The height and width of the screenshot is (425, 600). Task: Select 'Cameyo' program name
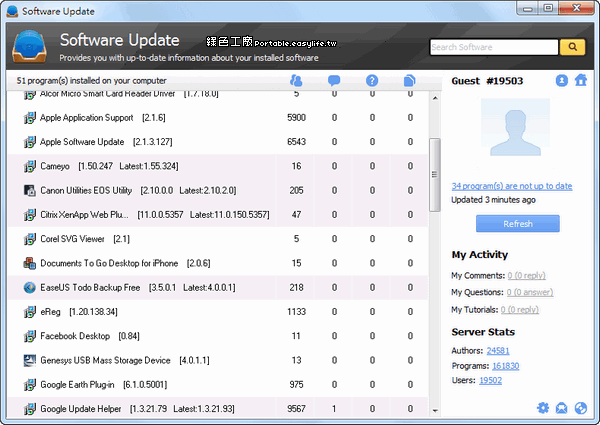coord(55,166)
